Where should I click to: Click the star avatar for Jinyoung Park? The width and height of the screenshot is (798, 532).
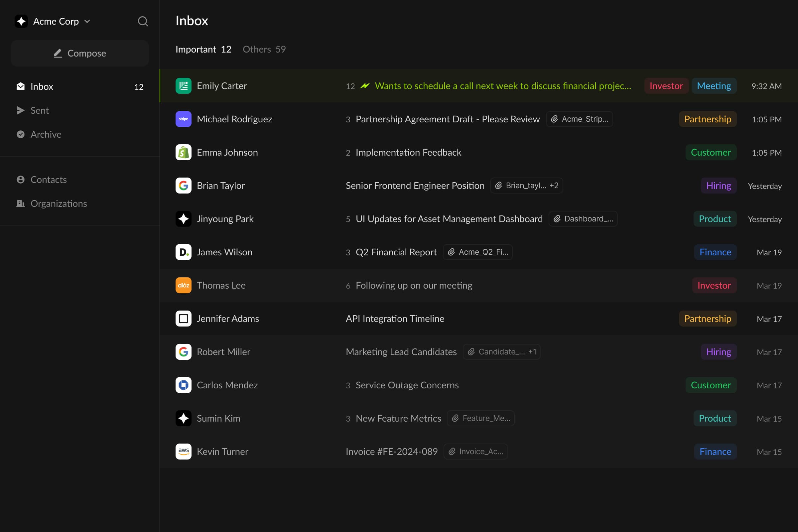point(184,219)
